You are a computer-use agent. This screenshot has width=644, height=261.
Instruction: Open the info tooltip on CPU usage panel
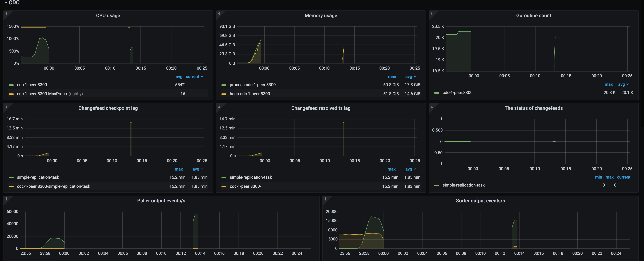[6, 14]
